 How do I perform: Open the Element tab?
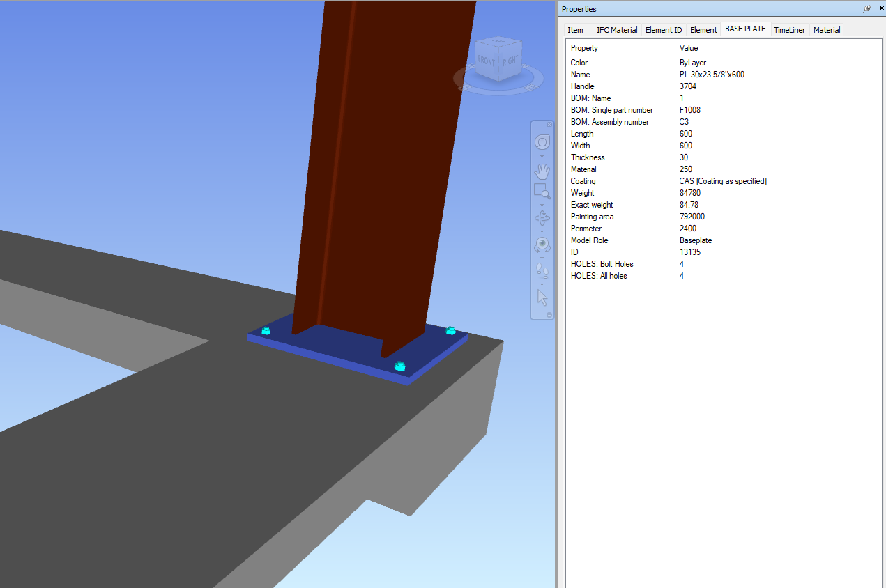point(703,30)
